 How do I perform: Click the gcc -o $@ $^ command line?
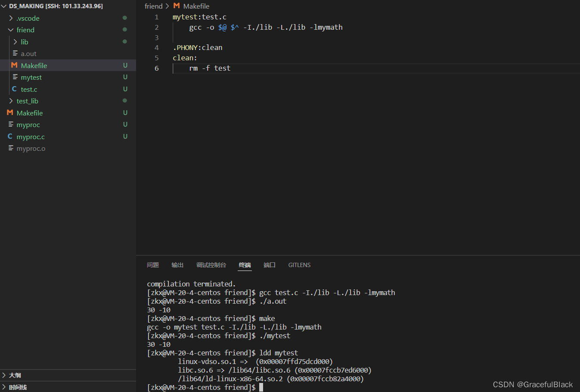point(266,27)
